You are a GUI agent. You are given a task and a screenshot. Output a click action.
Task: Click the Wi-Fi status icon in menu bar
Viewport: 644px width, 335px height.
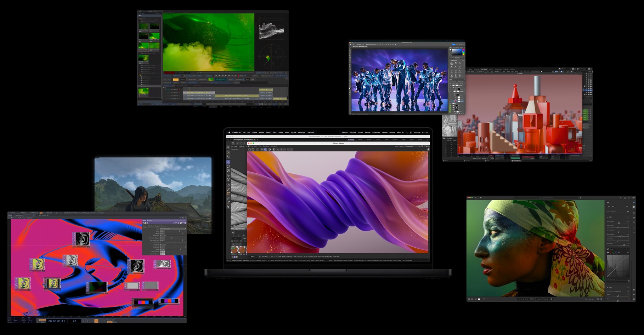tap(403, 132)
